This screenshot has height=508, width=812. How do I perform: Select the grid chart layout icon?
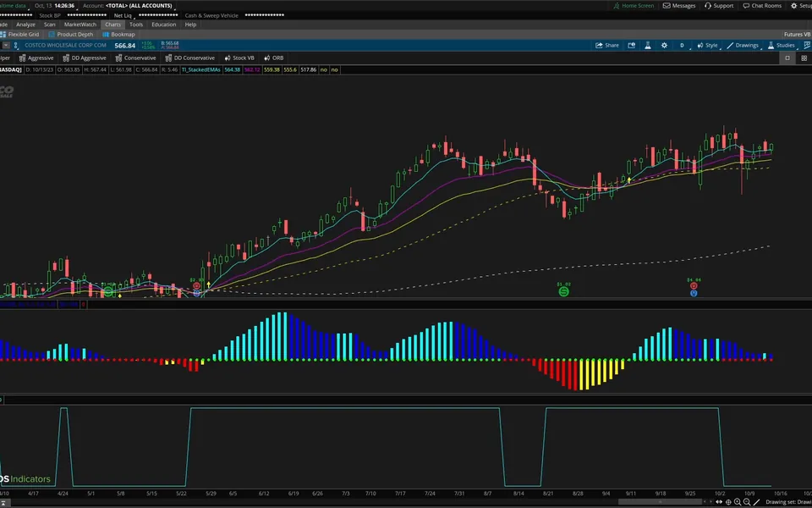pyautogui.click(x=804, y=58)
